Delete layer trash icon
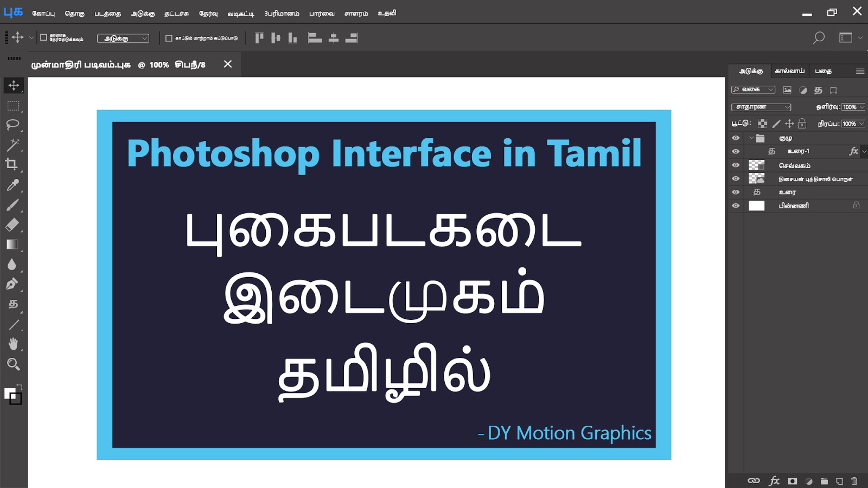The width and height of the screenshot is (868, 488). (854, 481)
